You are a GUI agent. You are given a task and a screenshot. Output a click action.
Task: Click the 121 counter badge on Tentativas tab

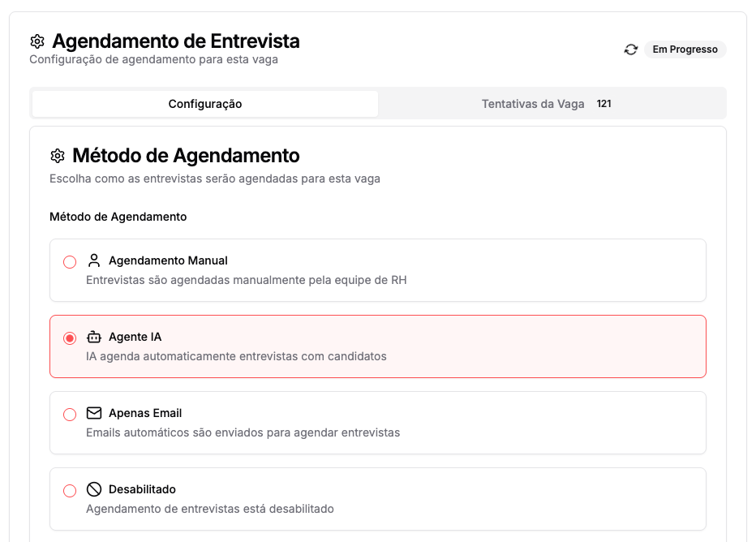[604, 104]
